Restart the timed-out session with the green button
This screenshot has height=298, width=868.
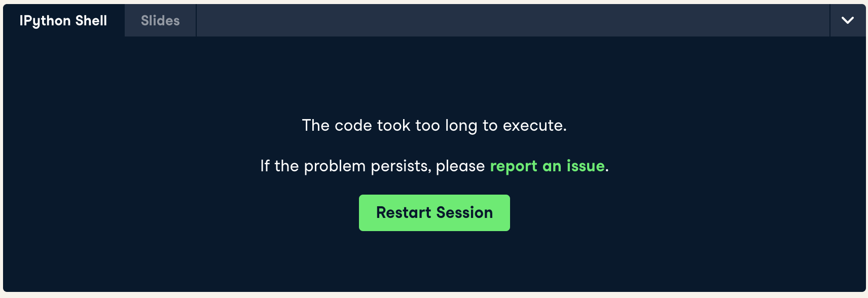click(435, 213)
